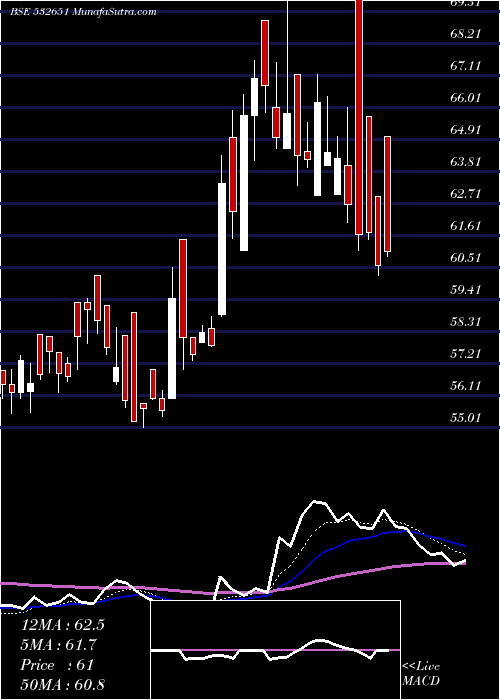Viewport: 500px width, 700px height.
Task: Click the 58.31 price axis label
Action: point(466,322)
